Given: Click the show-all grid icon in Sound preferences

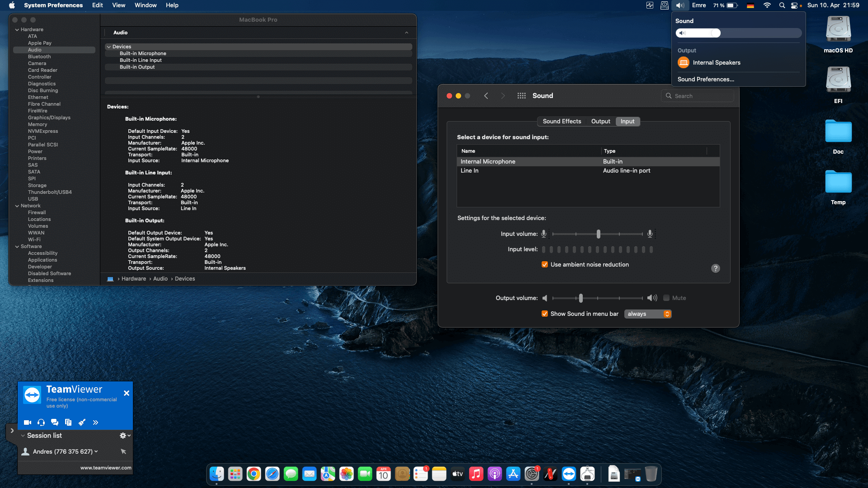Looking at the screenshot, I should tap(521, 96).
